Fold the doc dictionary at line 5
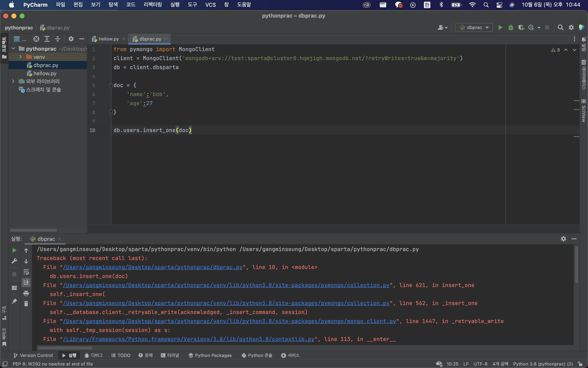This screenshot has width=588, height=368. point(111,85)
